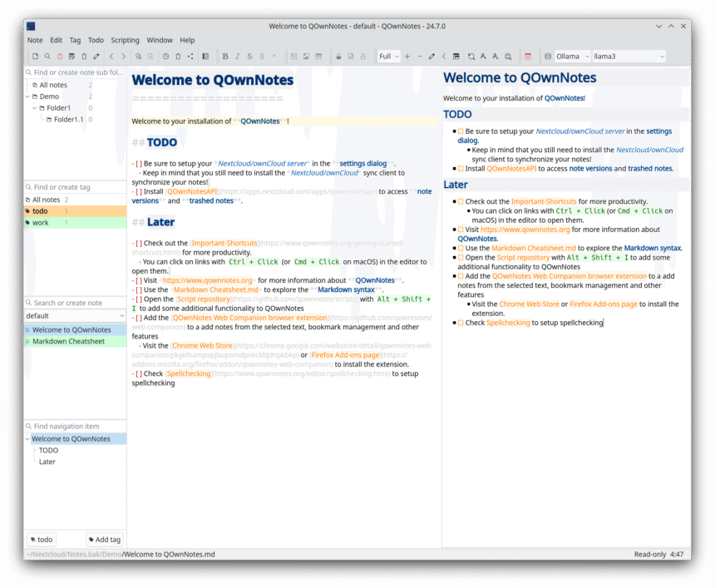The image size is (715, 588).
Task: Open the Chrome Web Store link in the preview
Action: pos(529,304)
